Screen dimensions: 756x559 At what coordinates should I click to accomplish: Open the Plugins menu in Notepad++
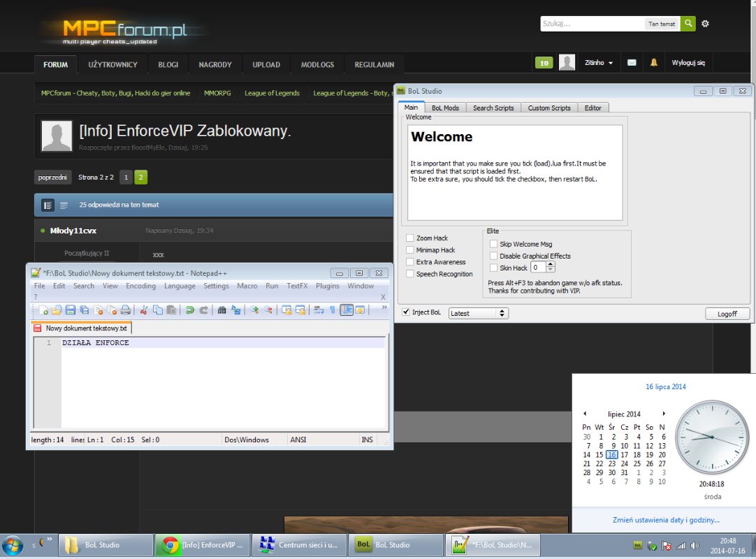point(328,286)
